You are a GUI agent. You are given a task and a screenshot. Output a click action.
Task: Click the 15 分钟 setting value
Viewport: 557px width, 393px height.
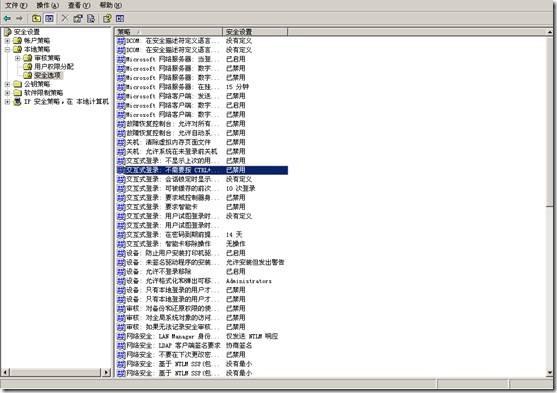(x=237, y=87)
